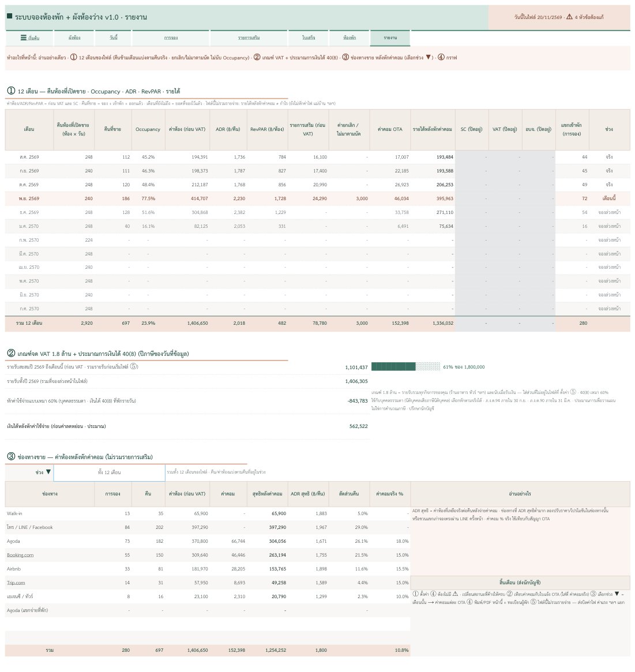Click Airbnb net value 153,765
Image resolution: width=635 pixels, height=672 pixels.
[x=279, y=569]
